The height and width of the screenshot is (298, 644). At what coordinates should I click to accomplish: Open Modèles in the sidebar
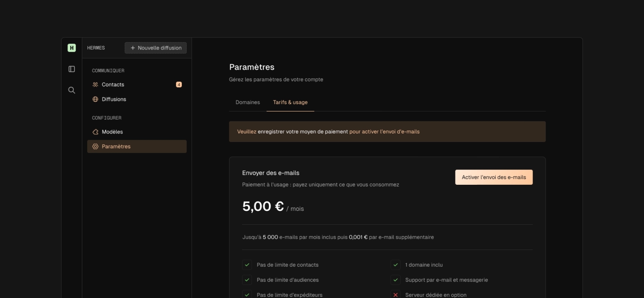pyautogui.click(x=137, y=132)
